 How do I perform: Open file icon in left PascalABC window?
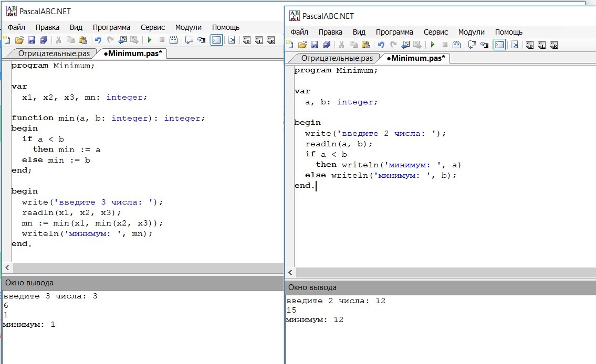pos(19,40)
